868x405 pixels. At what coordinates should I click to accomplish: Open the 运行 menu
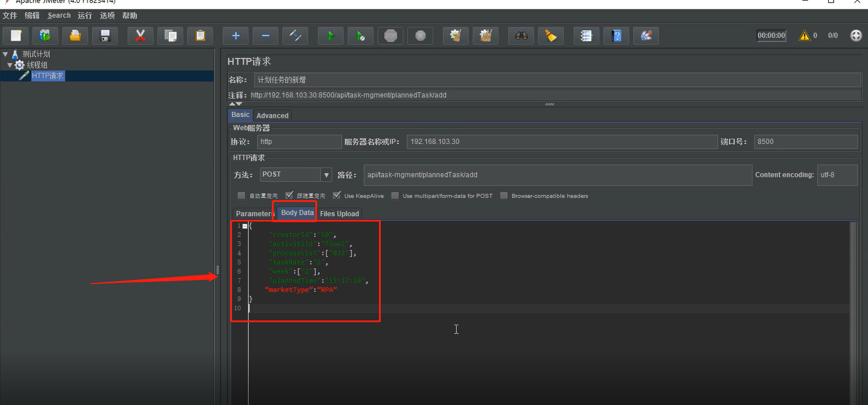[84, 15]
